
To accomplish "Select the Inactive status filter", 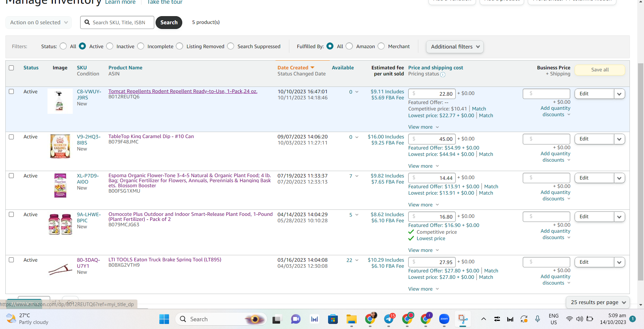I will 110,46.
